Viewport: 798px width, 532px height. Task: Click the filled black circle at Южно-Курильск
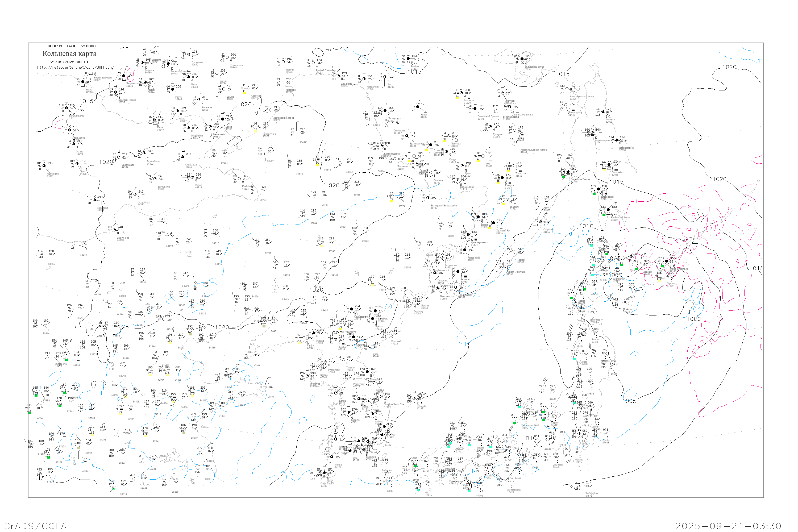tap(667, 261)
